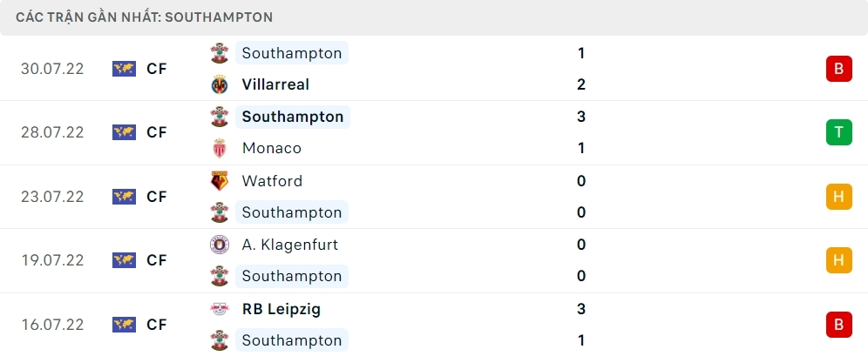Click the Monaco club crest icon
The image size is (868, 356).
pos(219,148)
